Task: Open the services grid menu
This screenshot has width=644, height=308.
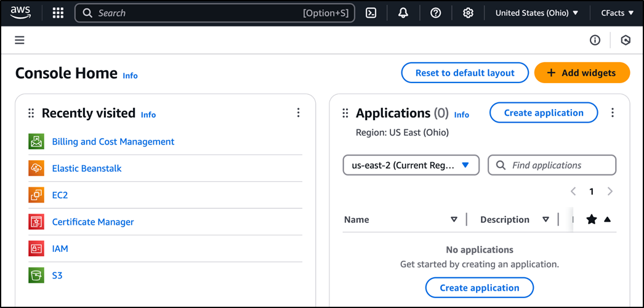Action: click(58, 13)
